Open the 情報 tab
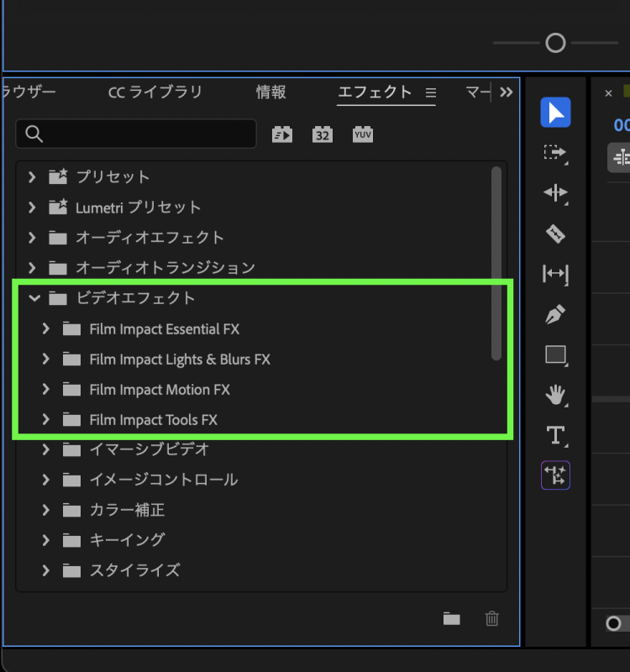630x672 pixels. pyautogui.click(x=270, y=92)
